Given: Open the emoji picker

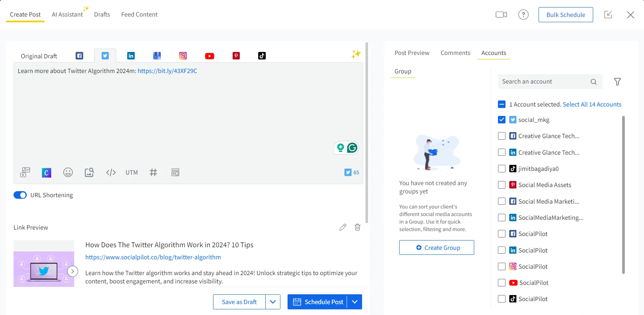Looking at the screenshot, I should tap(68, 172).
